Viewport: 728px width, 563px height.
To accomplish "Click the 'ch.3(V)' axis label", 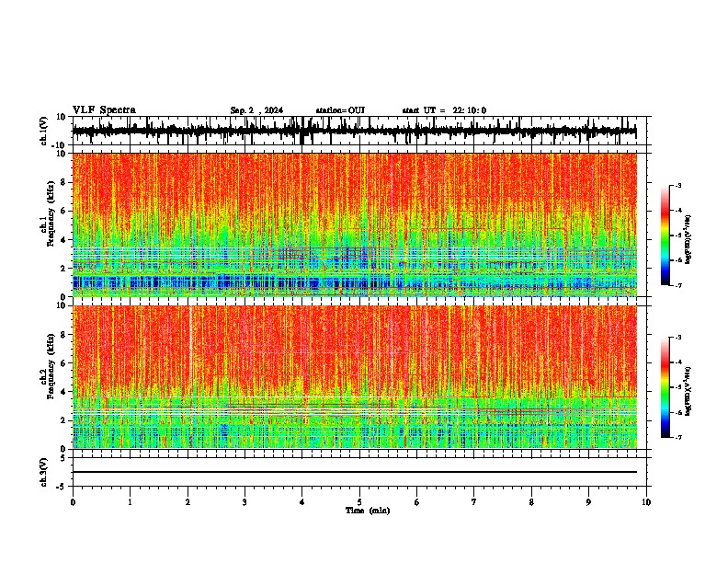I will [44, 472].
